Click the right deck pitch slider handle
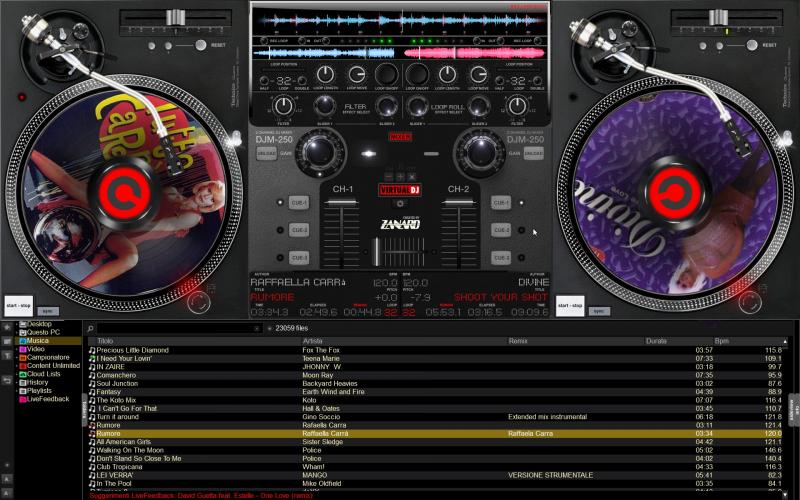The width and height of the screenshot is (800, 500). point(718,17)
